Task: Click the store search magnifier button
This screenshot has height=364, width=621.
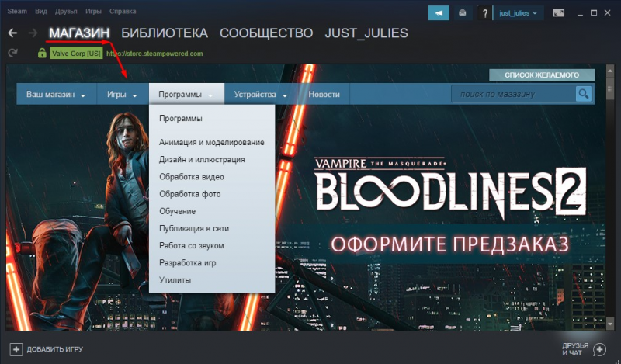Action: (584, 94)
